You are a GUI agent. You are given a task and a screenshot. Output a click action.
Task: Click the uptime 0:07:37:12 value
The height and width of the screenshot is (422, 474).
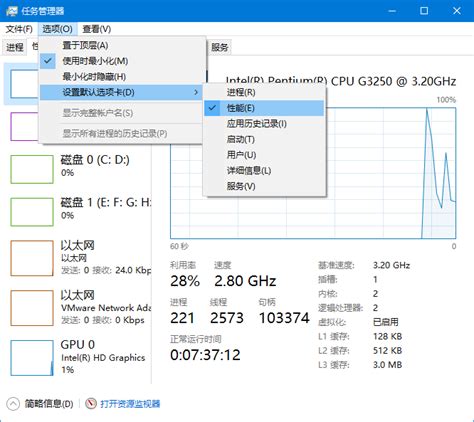point(205,355)
